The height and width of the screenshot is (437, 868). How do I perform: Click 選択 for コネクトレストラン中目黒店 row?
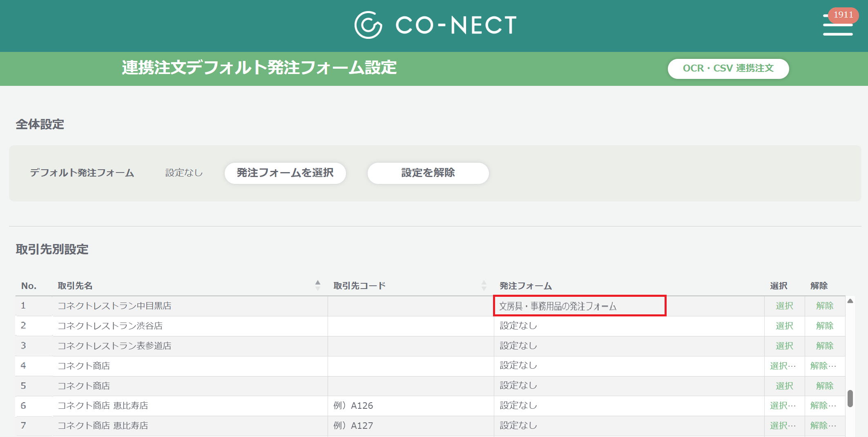(x=784, y=306)
